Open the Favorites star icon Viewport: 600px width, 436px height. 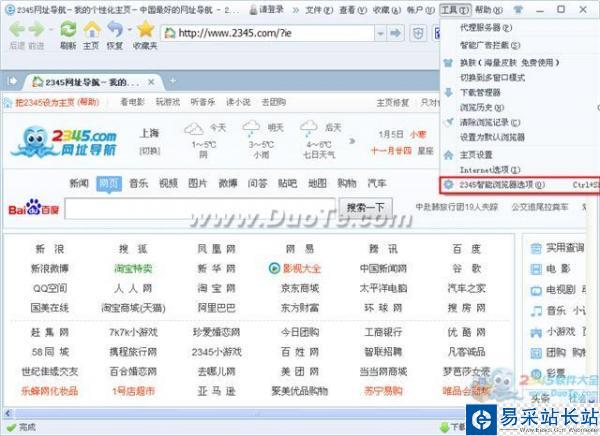pyautogui.click(x=145, y=29)
